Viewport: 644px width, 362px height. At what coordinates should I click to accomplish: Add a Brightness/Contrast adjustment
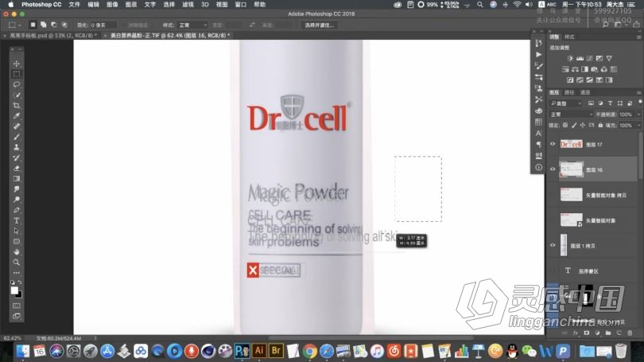coord(570,58)
